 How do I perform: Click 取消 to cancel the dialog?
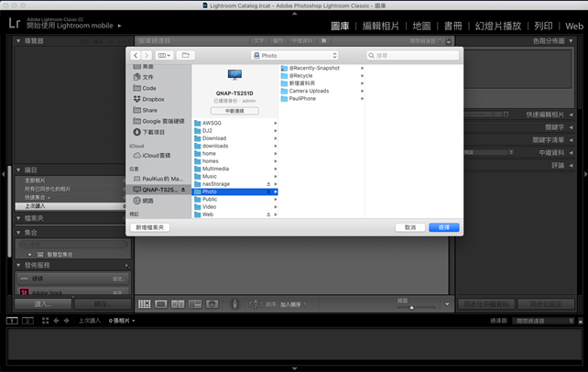coord(410,227)
